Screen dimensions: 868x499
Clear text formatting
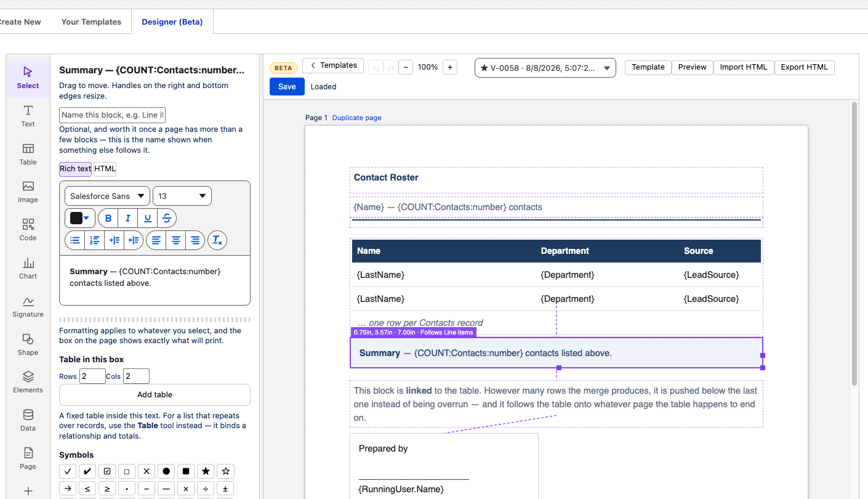[217, 240]
